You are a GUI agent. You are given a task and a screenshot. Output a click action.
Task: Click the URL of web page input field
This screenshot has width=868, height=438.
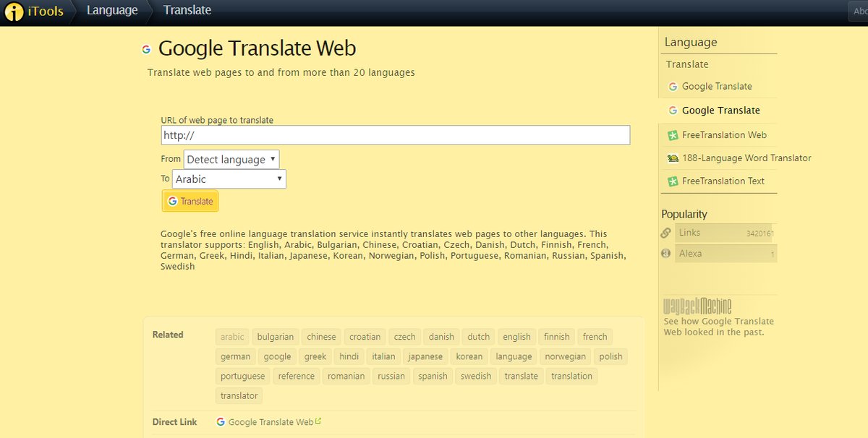(x=395, y=135)
